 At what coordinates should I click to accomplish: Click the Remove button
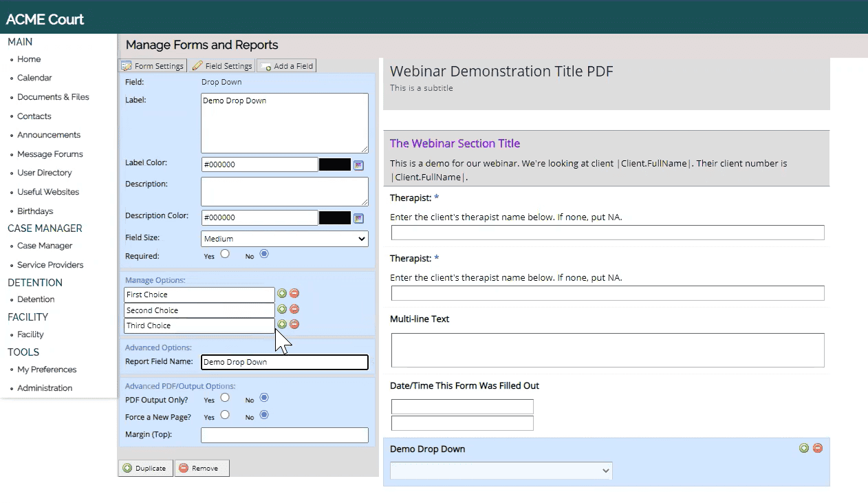click(x=202, y=468)
